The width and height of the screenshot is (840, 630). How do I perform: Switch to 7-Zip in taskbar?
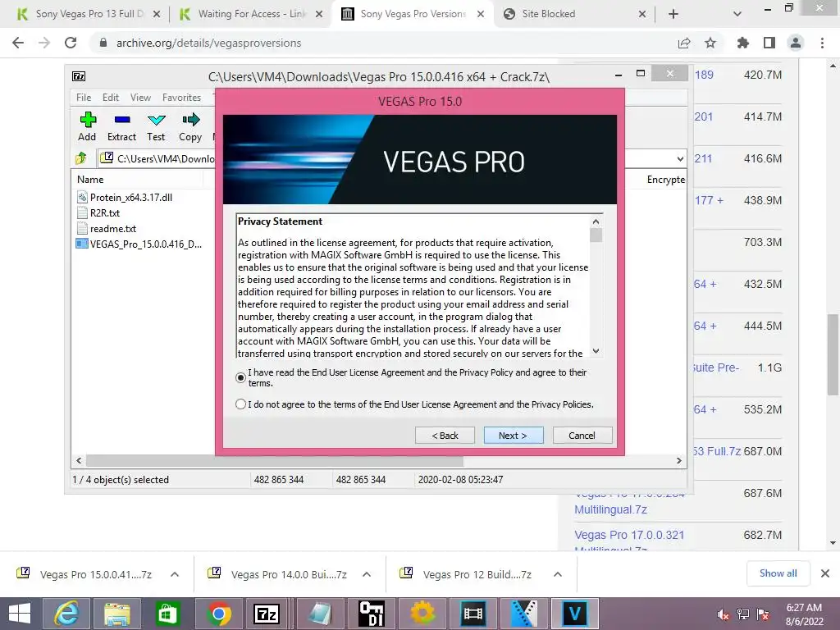[267, 614]
